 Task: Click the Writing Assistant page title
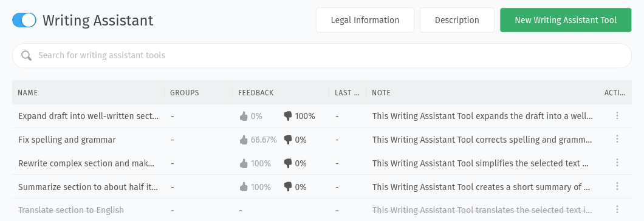(x=98, y=20)
